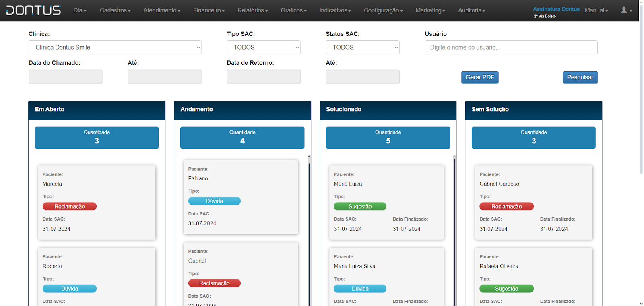Expand the Indicativos dropdown menu
The height and width of the screenshot is (306, 644).
click(335, 10)
